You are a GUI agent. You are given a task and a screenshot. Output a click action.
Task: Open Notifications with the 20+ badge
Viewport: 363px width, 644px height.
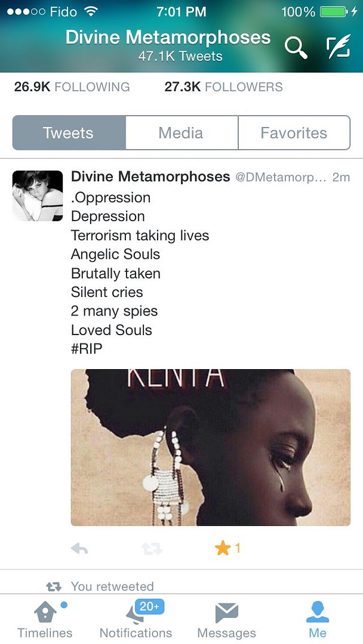tap(136, 620)
